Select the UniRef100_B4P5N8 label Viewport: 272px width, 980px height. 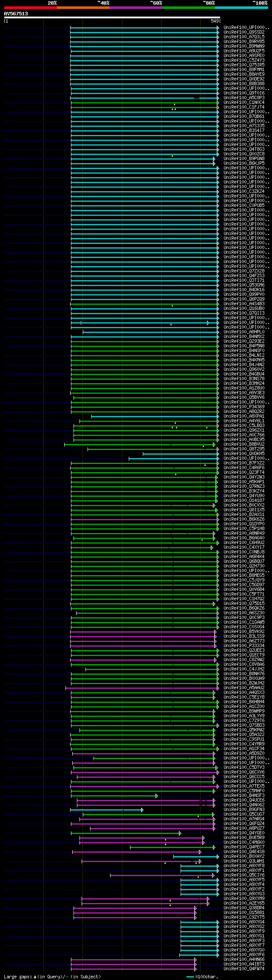(244, 346)
